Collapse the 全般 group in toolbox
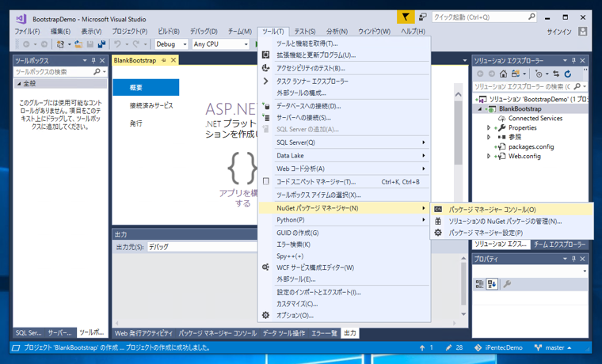 pos(19,83)
